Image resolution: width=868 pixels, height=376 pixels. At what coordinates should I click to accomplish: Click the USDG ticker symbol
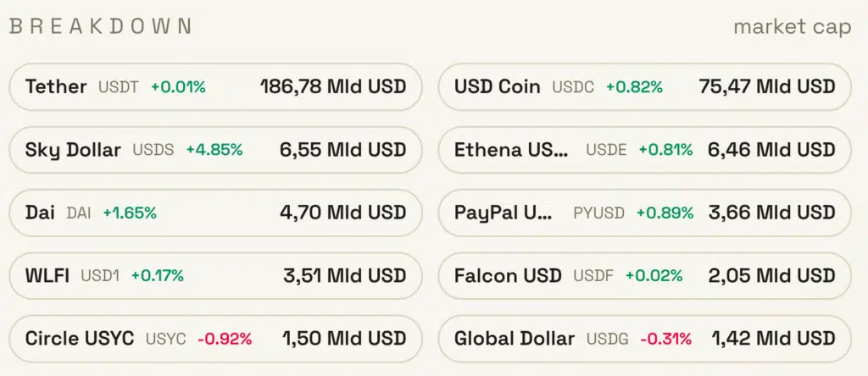pos(607,340)
